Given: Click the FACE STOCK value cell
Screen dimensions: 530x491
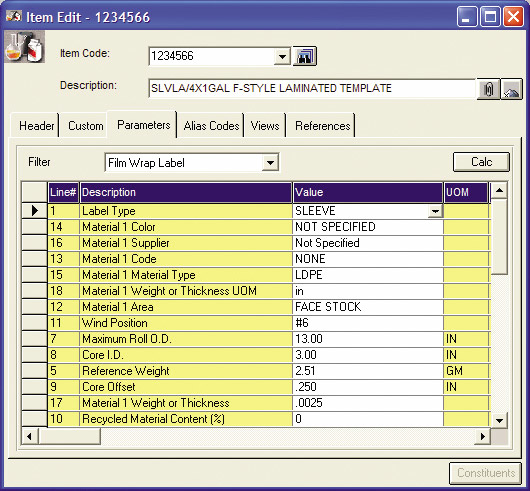Looking at the screenshot, I should pyautogui.click(x=368, y=307).
